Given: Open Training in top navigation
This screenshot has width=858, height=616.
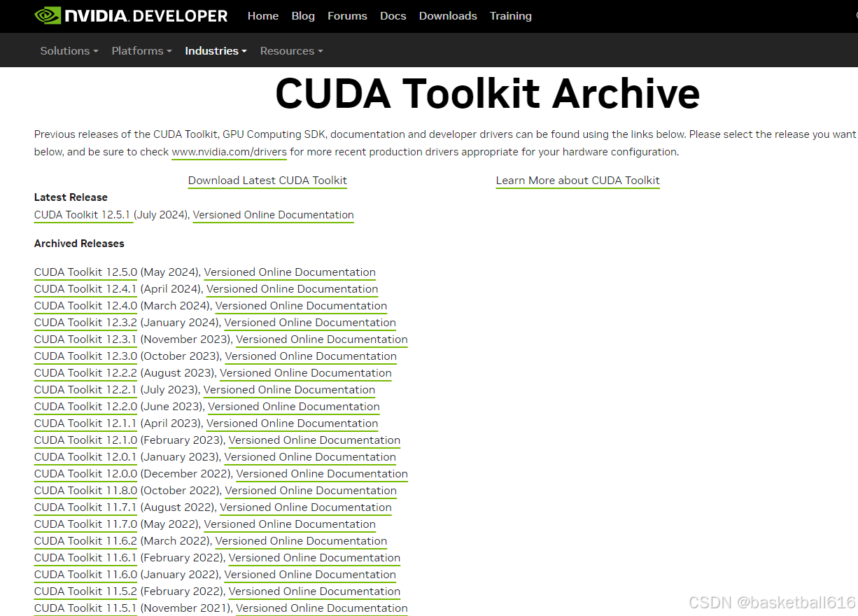Looking at the screenshot, I should (x=511, y=16).
